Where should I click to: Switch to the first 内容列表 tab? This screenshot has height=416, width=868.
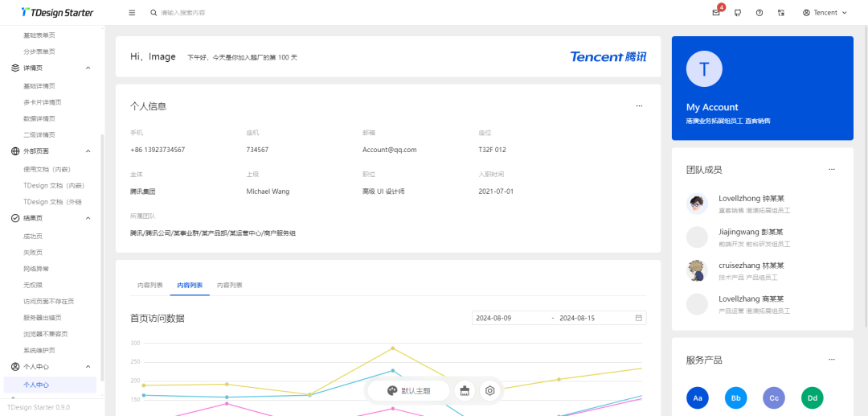pyautogui.click(x=149, y=286)
